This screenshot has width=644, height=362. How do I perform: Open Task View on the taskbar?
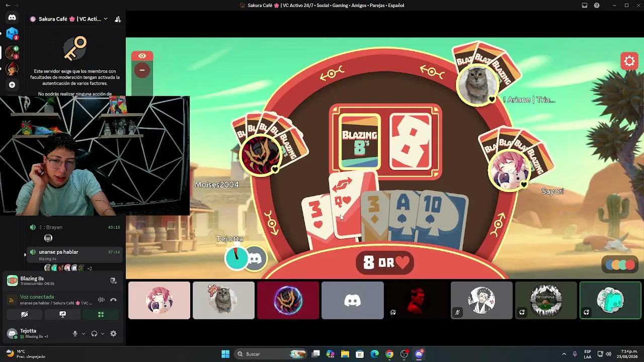[x=316, y=354]
